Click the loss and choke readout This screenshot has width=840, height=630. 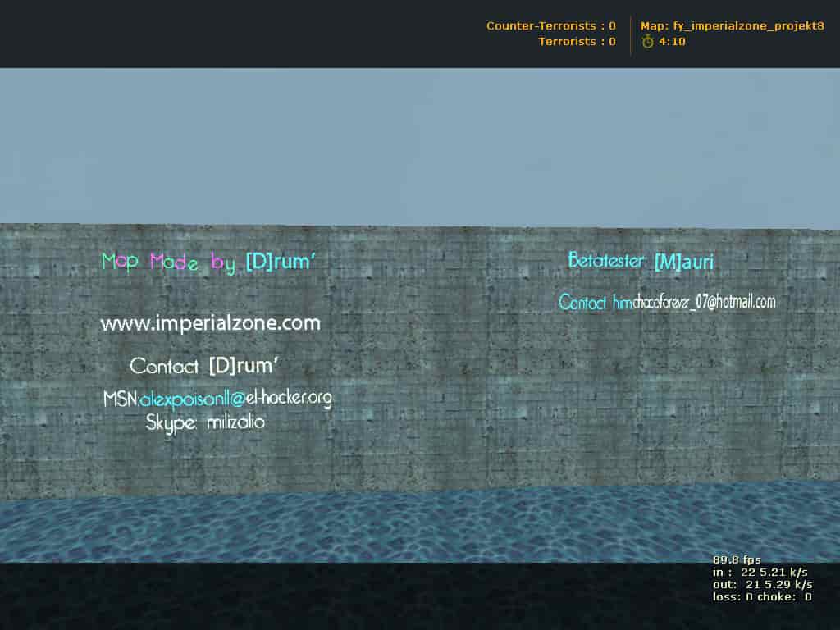[762, 596]
